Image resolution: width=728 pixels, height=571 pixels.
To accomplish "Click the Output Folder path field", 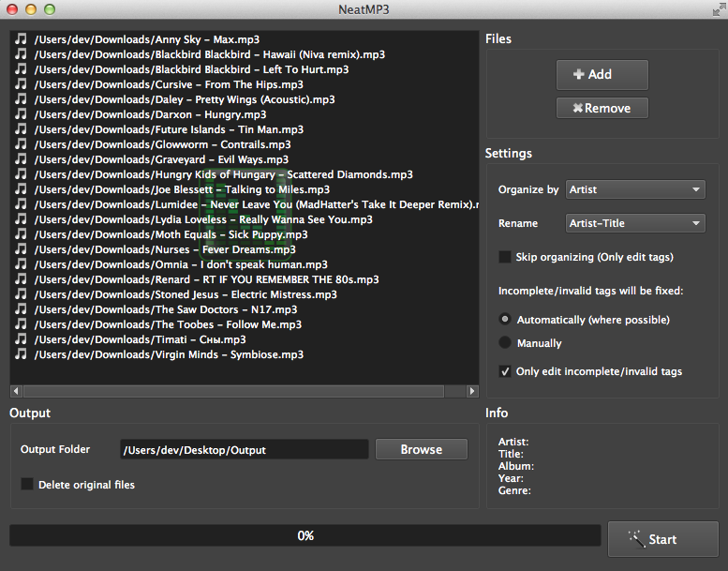I will coord(245,450).
